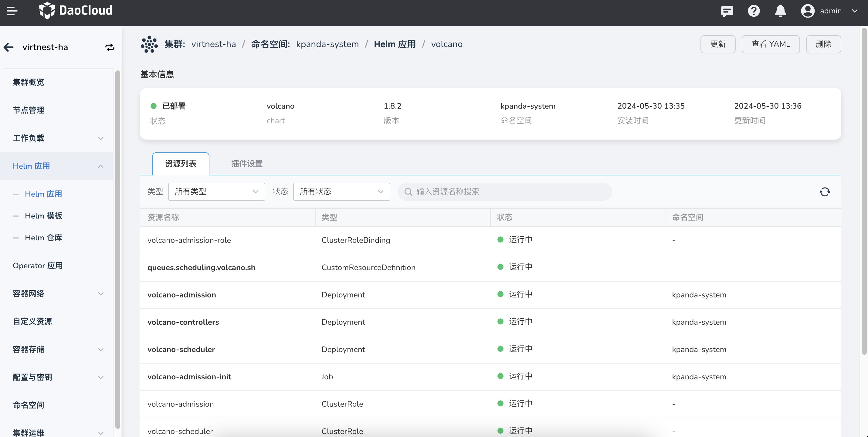Screen dimensions: 868x437
Task: Switch to the 插件设置 tab
Action: pyautogui.click(x=247, y=164)
